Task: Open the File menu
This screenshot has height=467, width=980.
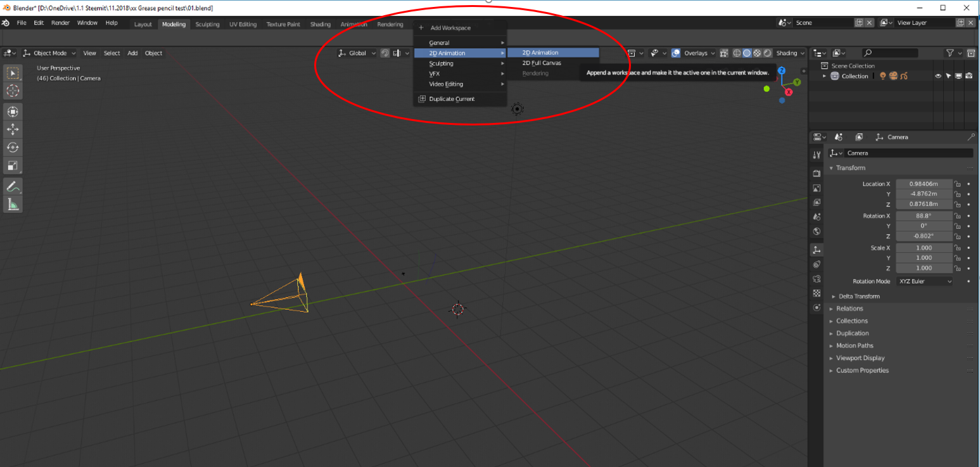Action: (22, 23)
